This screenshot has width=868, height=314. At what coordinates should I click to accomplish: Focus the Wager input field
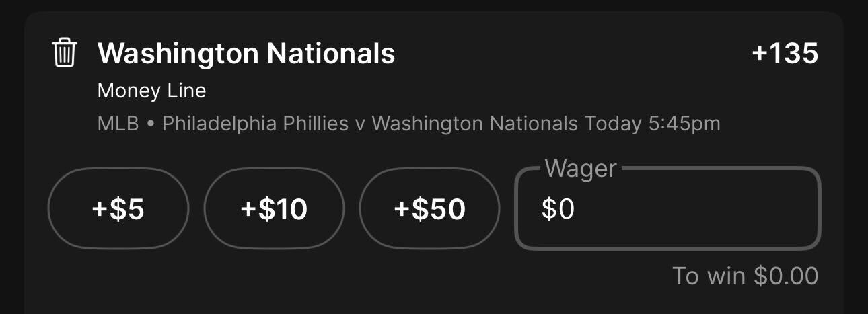(x=667, y=208)
